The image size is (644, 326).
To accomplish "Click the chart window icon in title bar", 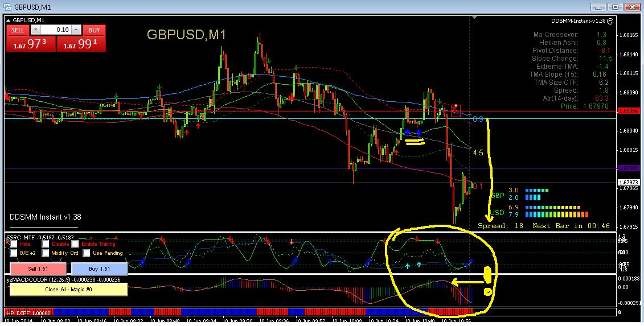I will 7,7.
